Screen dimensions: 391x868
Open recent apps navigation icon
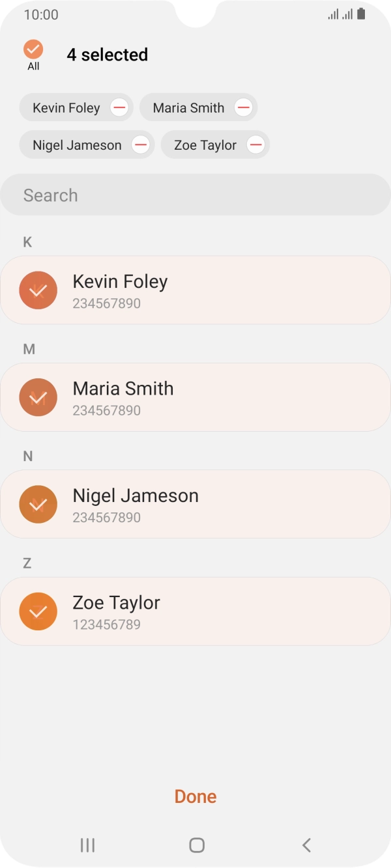point(87,845)
